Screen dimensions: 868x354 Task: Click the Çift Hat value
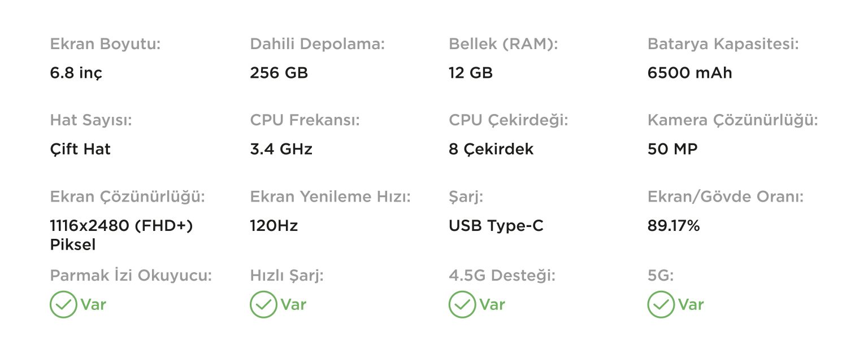coord(80,150)
